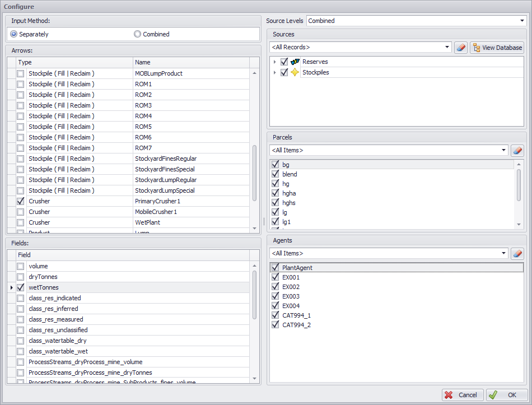Image resolution: width=532 pixels, height=405 pixels.
Task: Clear the Sources filter with eraser icon
Action: tap(461, 48)
